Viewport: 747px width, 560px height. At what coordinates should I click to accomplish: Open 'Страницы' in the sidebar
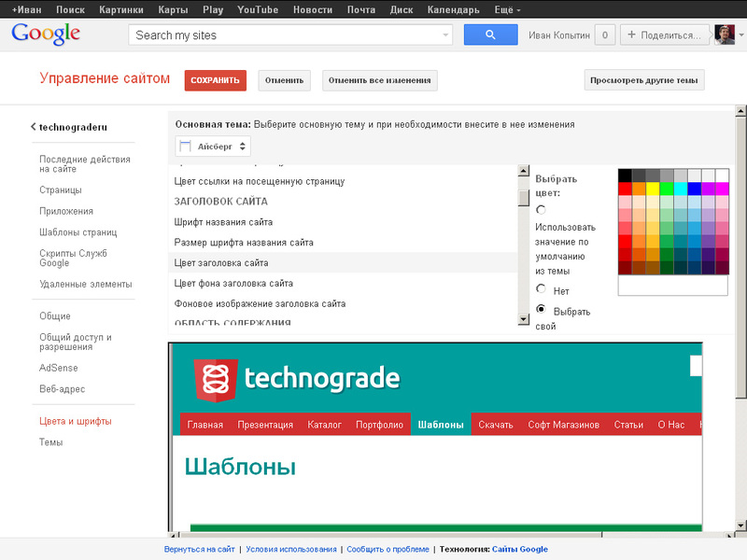(x=61, y=190)
